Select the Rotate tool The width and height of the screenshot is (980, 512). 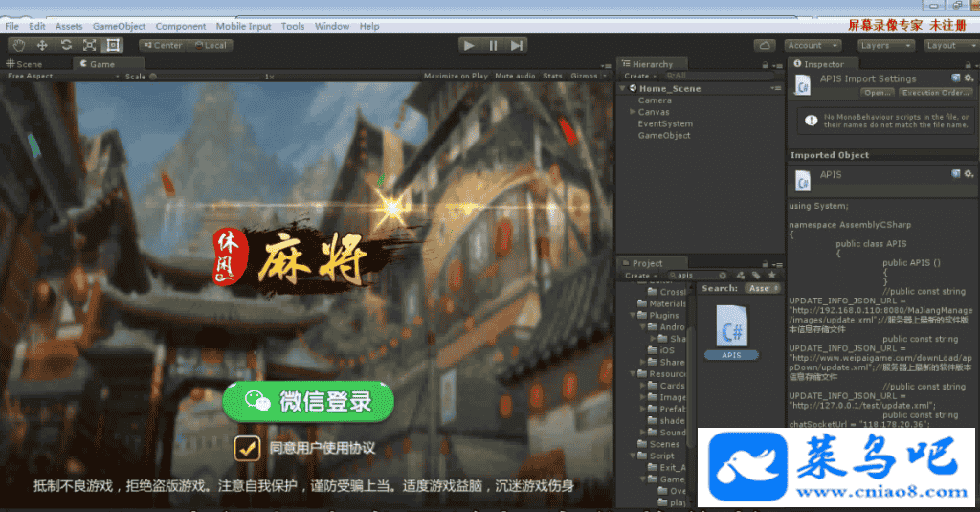click(66, 45)
